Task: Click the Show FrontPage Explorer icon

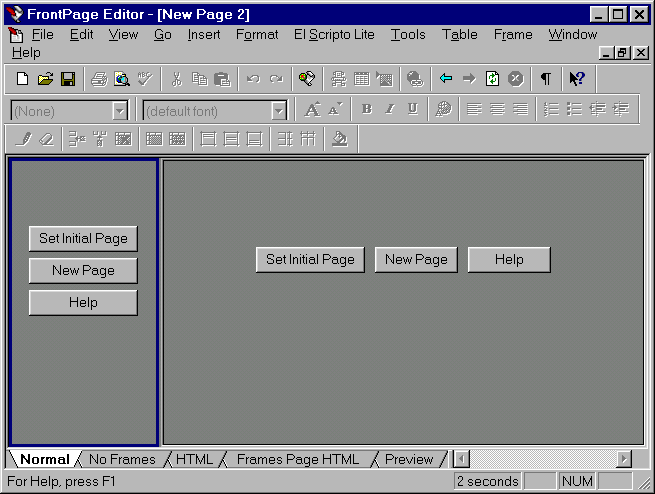Action: (307, 78)
